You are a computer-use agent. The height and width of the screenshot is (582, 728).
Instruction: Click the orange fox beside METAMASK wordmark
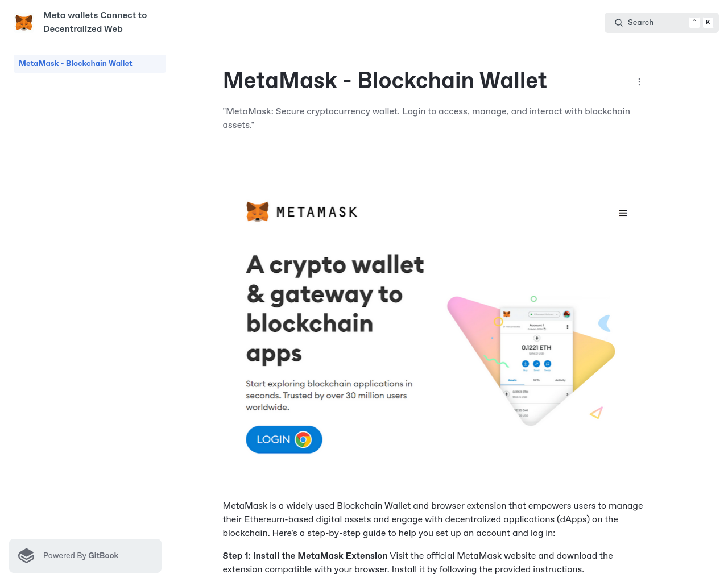click(x=258, y=212)
